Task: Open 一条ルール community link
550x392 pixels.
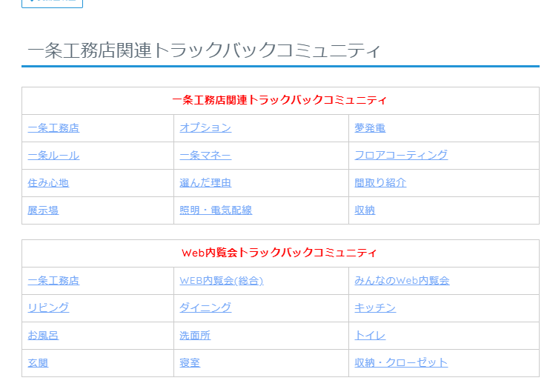Action: pos(53,156)
